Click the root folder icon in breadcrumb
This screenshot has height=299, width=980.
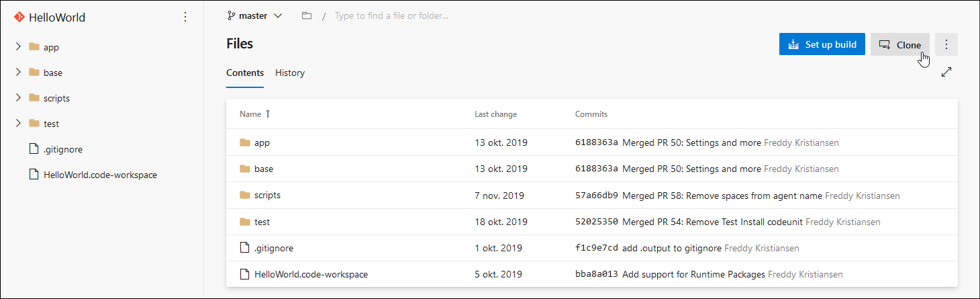[x=307, y=15]
